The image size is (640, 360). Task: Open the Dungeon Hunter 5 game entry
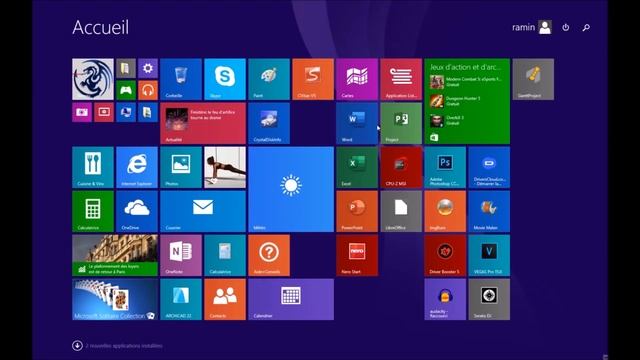tap(455, 101)
